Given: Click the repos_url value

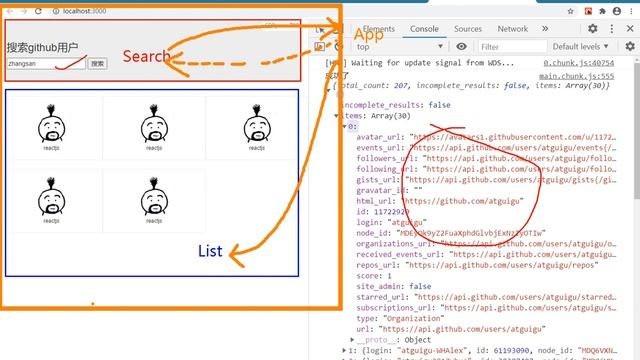Looking at the screenshot, I should tap(502, 265).
